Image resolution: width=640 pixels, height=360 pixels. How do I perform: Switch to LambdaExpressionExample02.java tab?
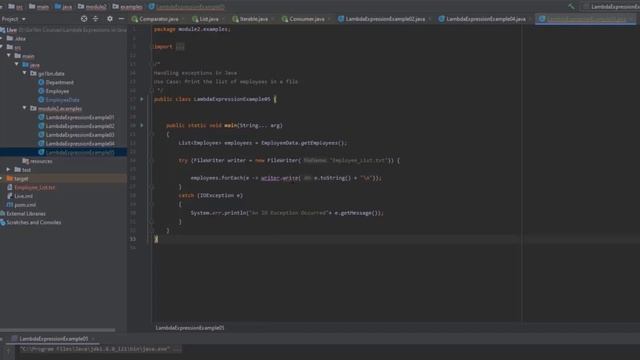coord(385,19)
